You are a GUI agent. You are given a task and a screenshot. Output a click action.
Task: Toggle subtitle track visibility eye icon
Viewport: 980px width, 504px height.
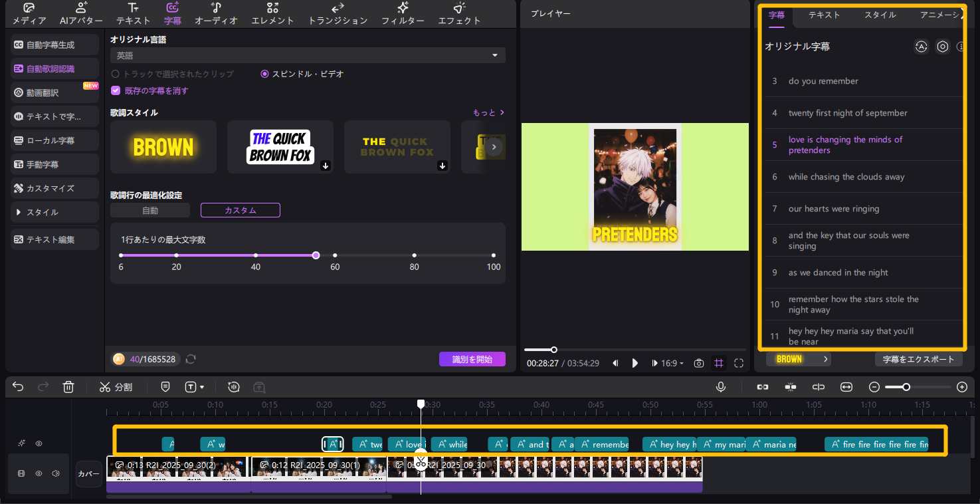click(x=39, y=443)
